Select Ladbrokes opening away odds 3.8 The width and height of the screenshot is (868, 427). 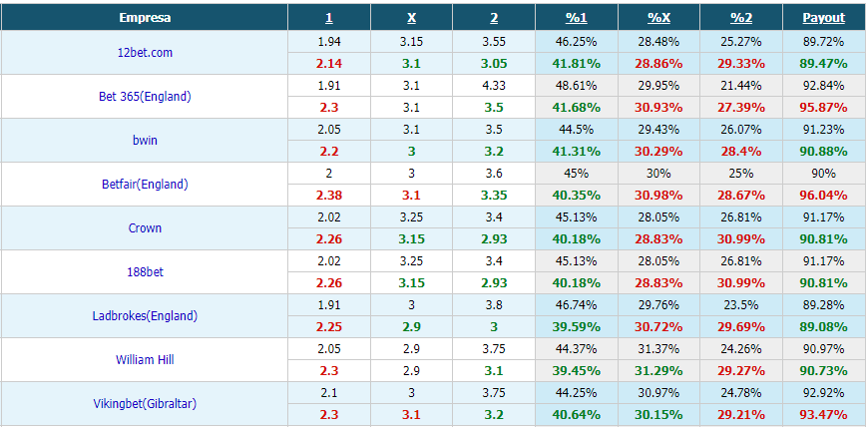(x=494, y=305)
